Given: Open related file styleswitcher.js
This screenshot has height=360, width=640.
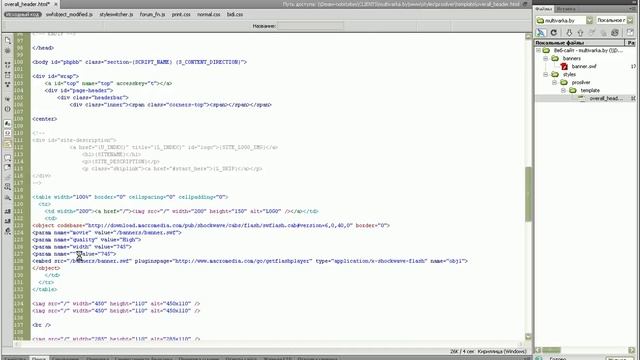Looking at the screenshot, I should tap(116, 14).
